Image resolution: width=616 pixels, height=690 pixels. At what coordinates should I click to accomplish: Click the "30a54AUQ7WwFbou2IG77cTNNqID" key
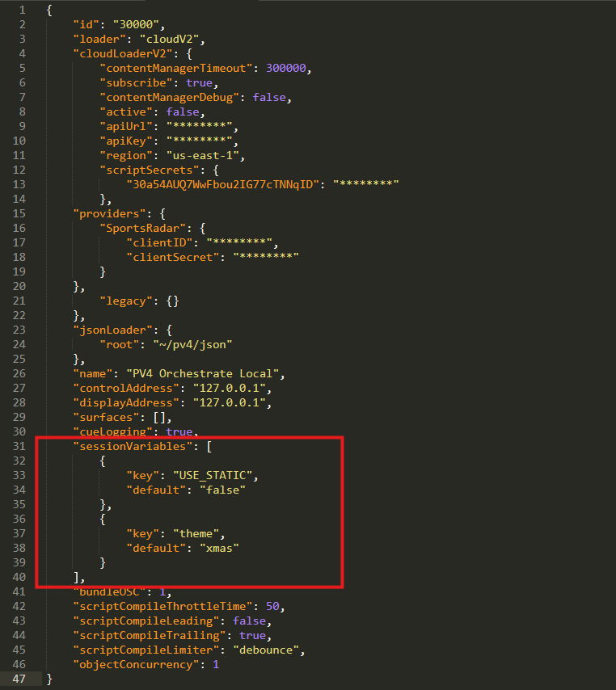point(222,184)
